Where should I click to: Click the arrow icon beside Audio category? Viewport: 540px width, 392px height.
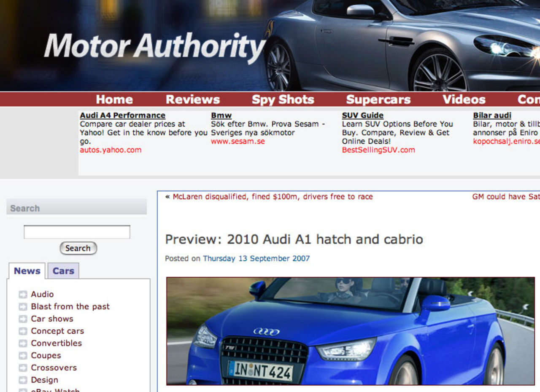22,294
